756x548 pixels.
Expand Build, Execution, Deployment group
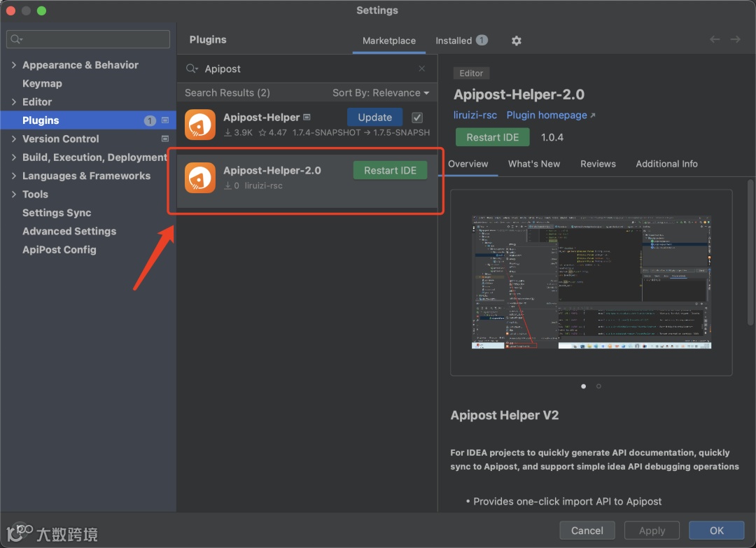pyautogui.click(x=13, y=157)
